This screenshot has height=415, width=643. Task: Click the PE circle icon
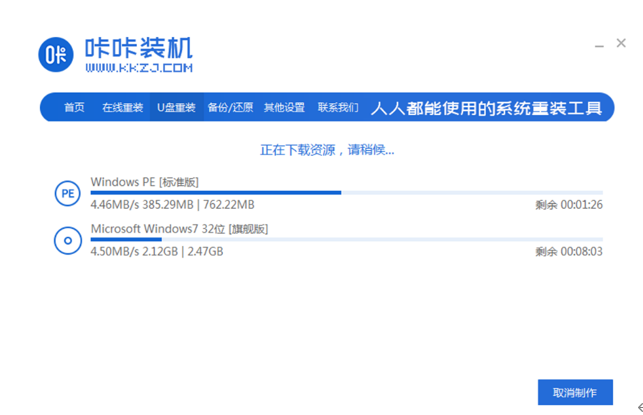click(68, 194)
